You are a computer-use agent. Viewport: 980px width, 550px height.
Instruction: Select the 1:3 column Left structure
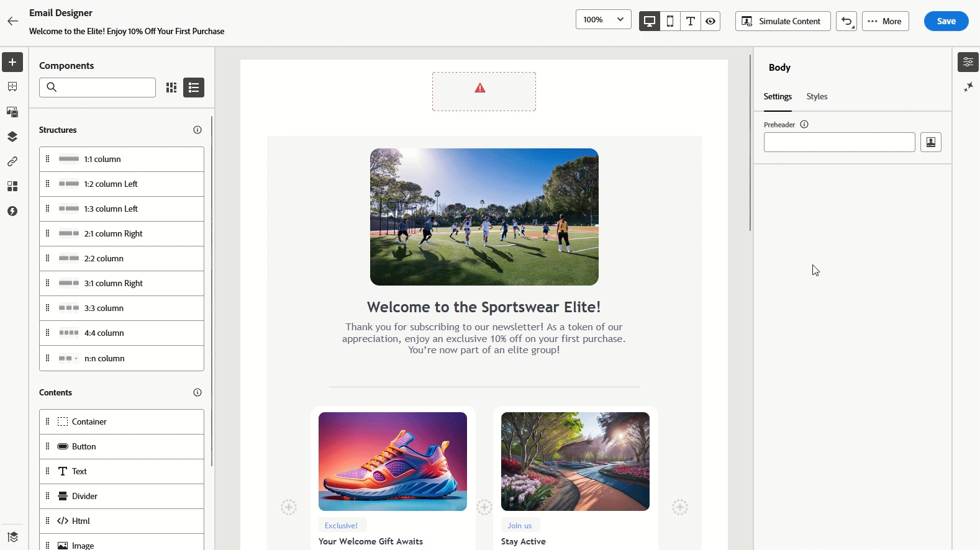tap(122, 209)
